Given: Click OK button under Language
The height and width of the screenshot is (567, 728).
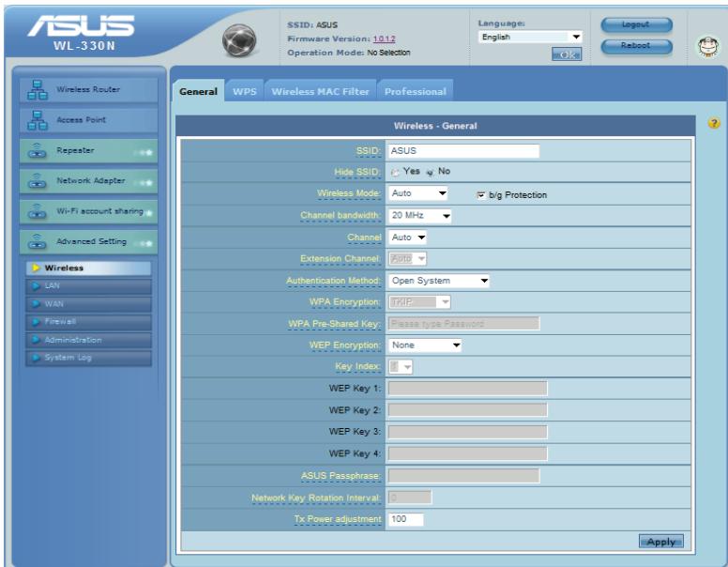Looking at the screenshot, I should [567, 54].
